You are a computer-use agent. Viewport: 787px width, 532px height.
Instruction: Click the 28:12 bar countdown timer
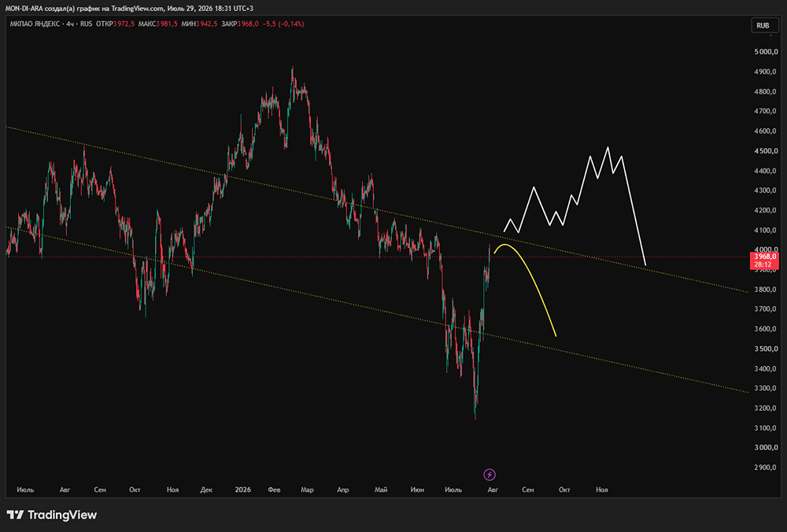click(763, 264)
